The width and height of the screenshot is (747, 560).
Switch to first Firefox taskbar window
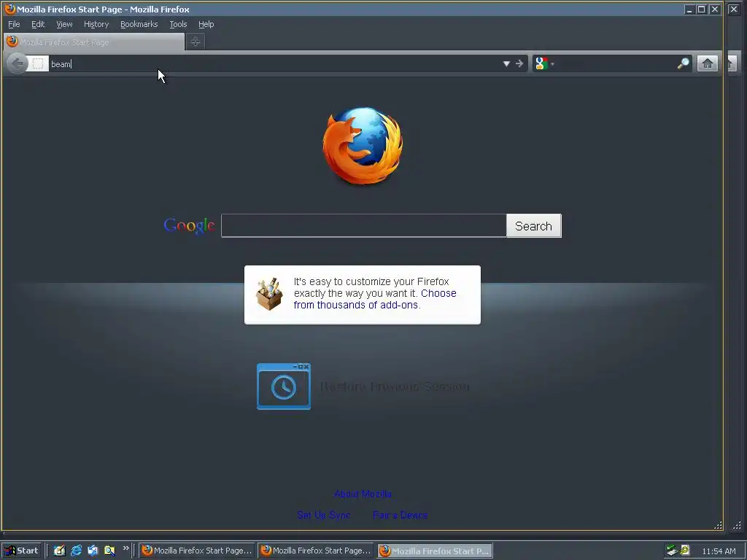click(197, 551)
